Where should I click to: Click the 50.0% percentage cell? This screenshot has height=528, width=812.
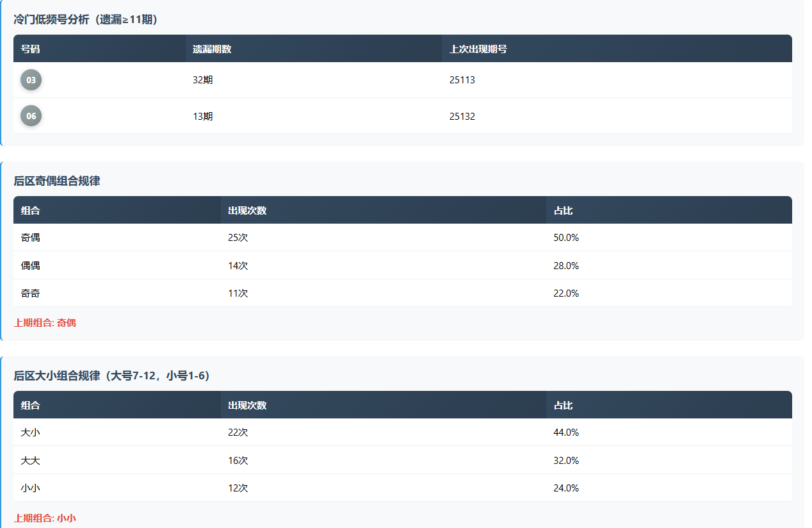tap(566, 237)
